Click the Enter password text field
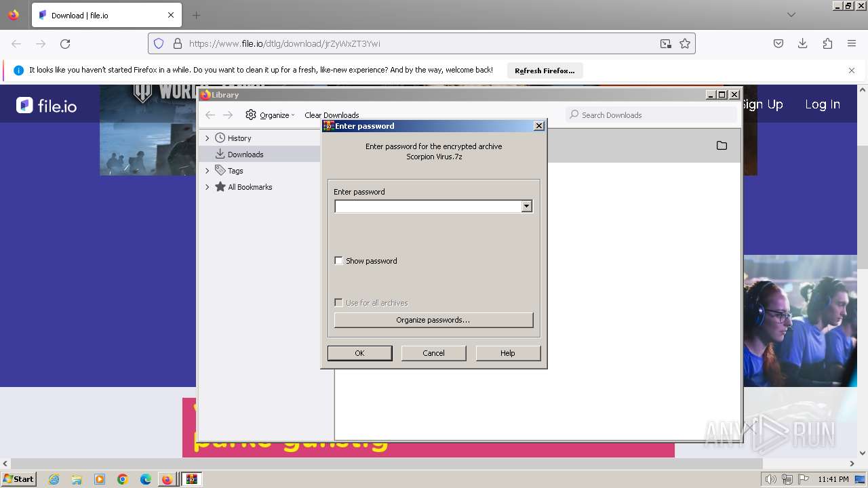 tap(428, 206)
